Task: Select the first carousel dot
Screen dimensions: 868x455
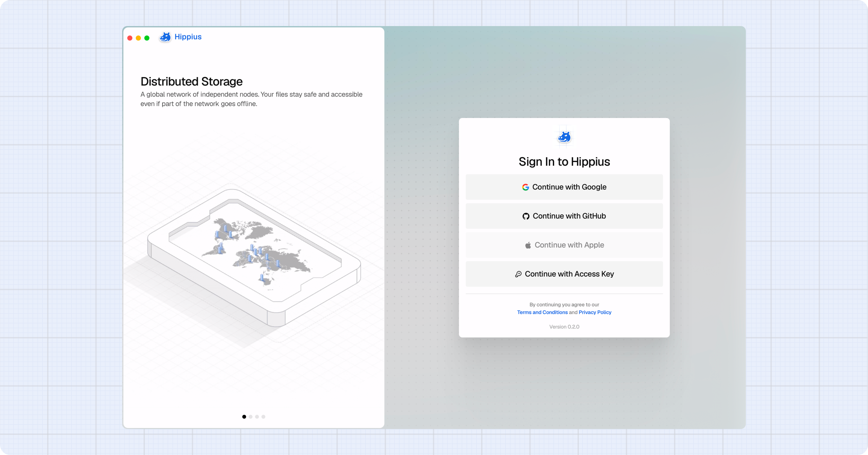Action: [244, 417]
